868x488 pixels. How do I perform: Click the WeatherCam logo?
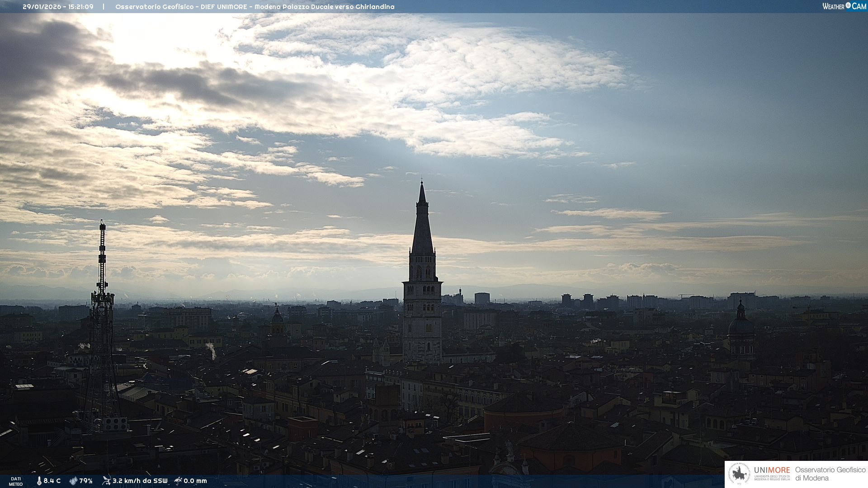(x=844, y=6)
